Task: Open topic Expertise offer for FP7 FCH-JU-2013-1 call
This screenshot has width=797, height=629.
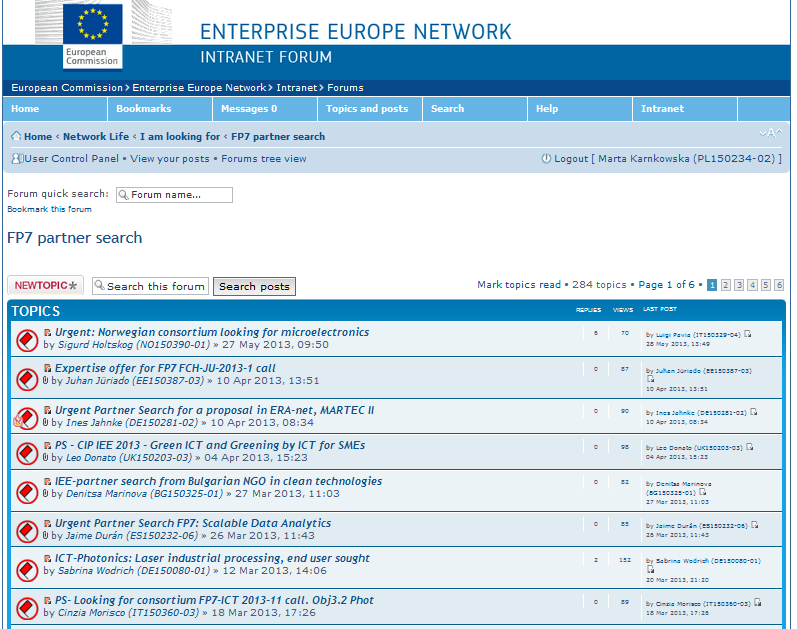Action: (x=165, y=368)
